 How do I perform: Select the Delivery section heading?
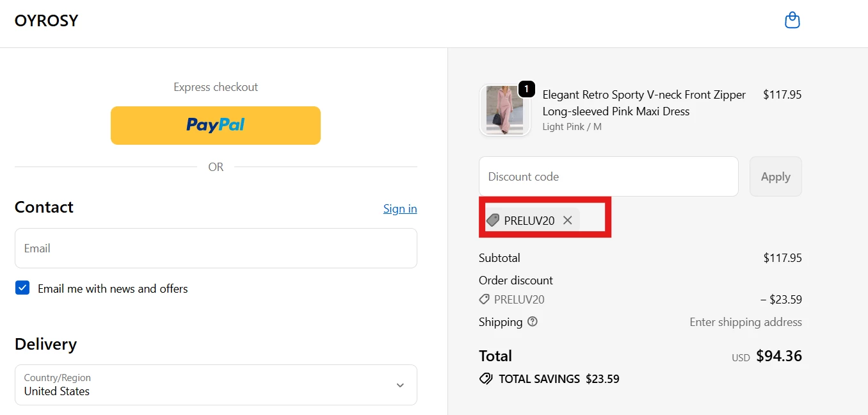click(x=45, y=344)
